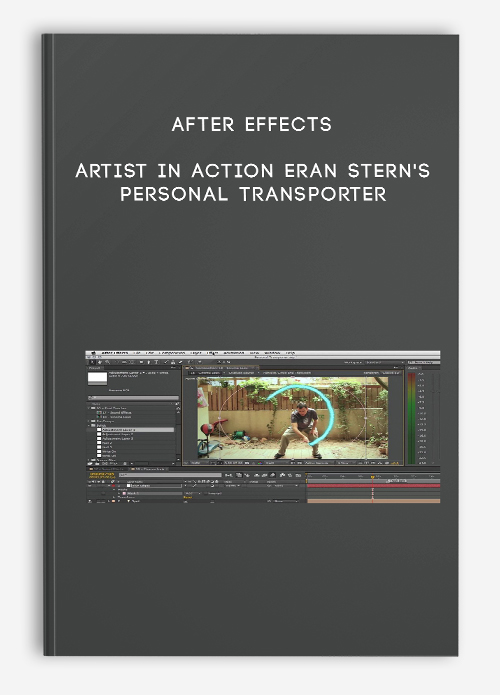Open the Project panel options menu
The width and height of the screenshot is (500, 695).
coord(174,367)
